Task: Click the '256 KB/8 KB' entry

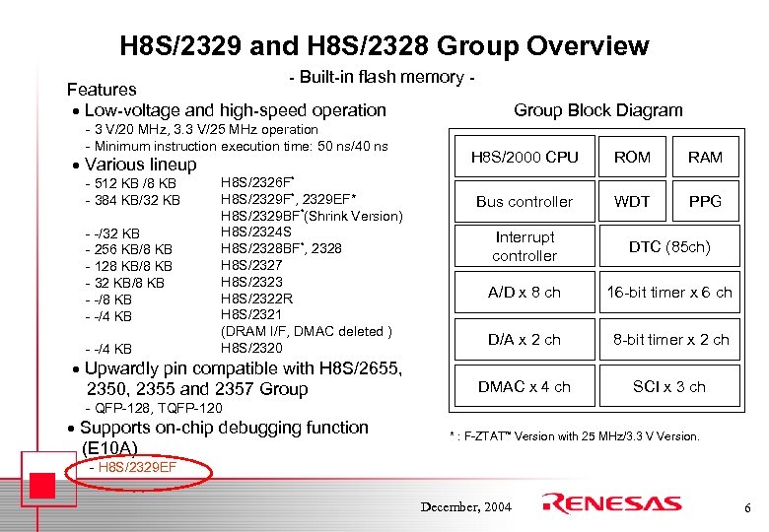Action: (x=133, y=249)
